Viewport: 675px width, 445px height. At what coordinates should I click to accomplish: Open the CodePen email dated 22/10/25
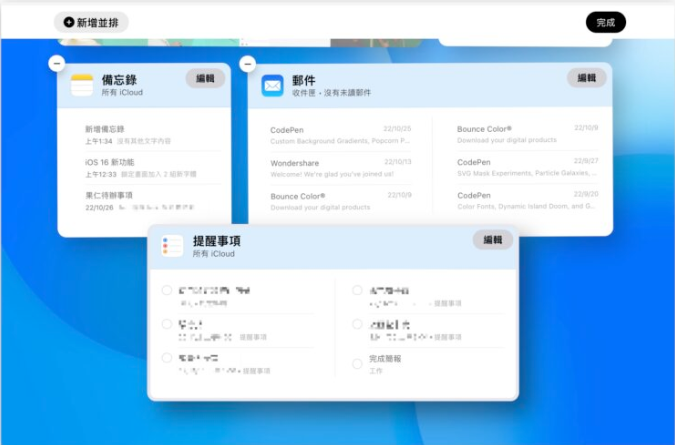(341, 135)
